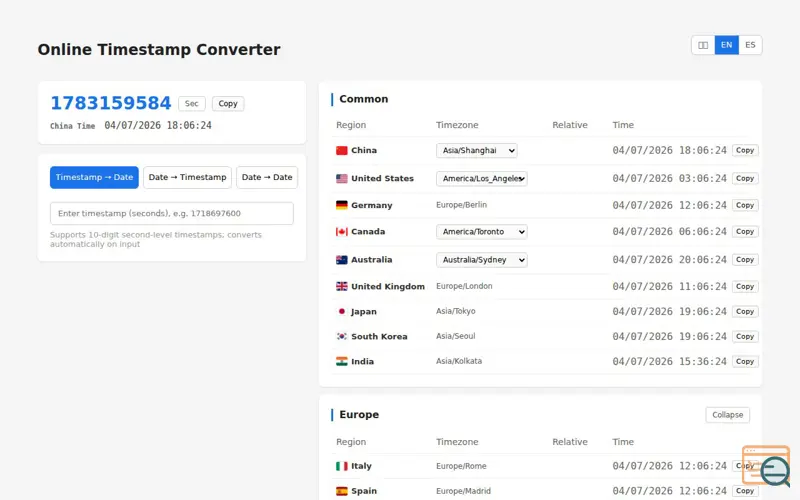
Task: Click India time 04/07/2026 15:36:24
Action: (669, 361)
